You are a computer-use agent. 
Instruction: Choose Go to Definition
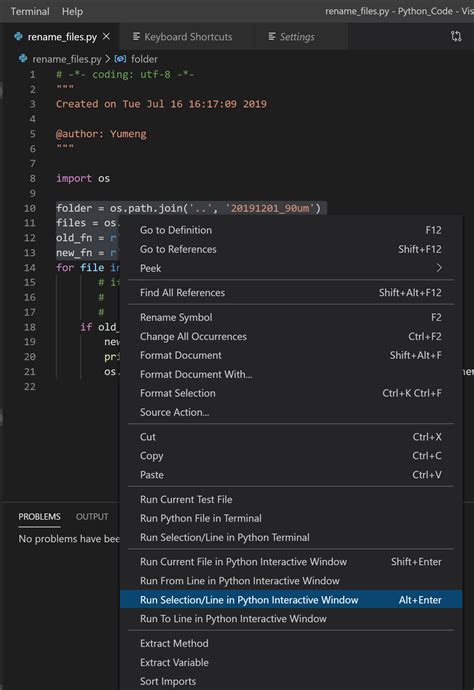pos(290,230)
